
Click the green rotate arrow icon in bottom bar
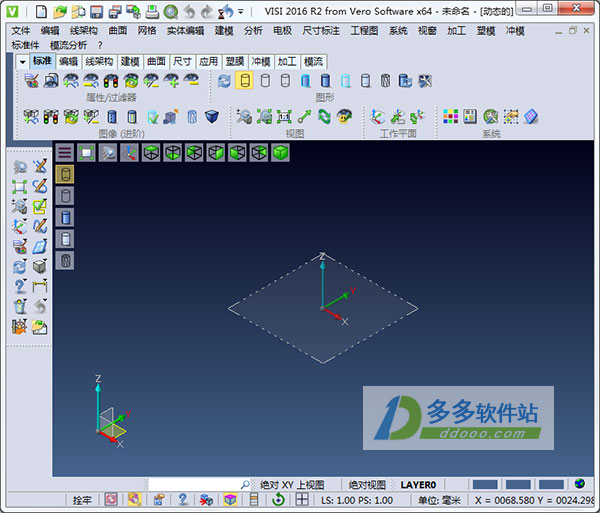click(x=278, y=500)
